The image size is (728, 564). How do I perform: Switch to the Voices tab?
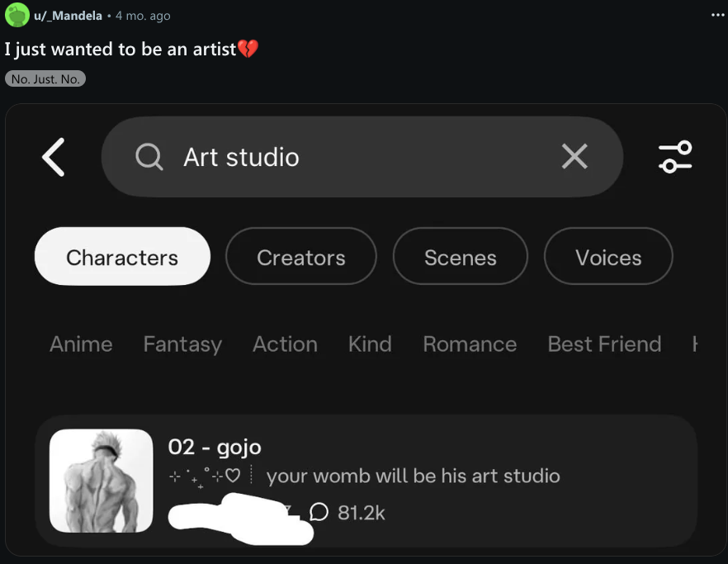coord(608,257)
